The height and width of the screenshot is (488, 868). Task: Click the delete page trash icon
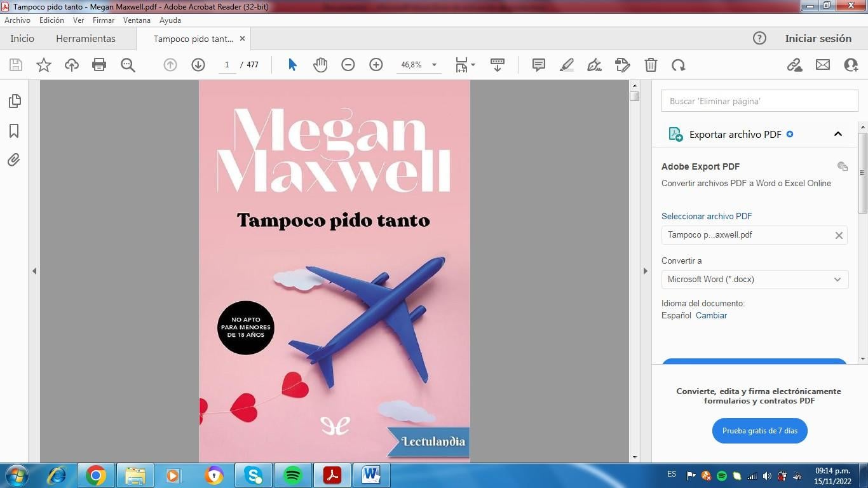tap(651, 65)
